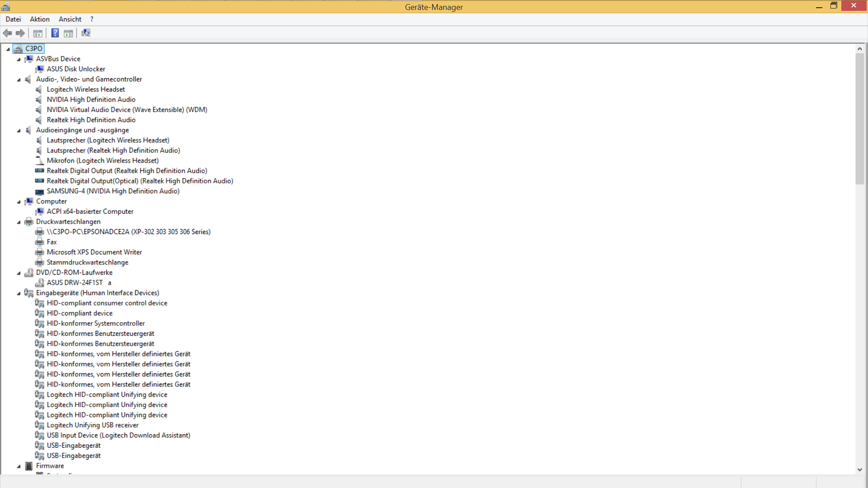
Task: Collapse the Firmware category
Action: [19, 467]
